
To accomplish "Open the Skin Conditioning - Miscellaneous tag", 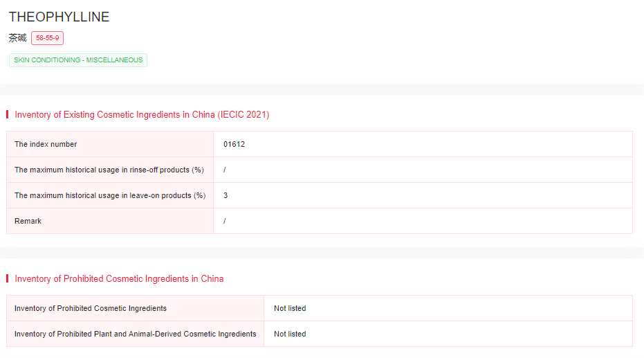I will coord(78,60).
